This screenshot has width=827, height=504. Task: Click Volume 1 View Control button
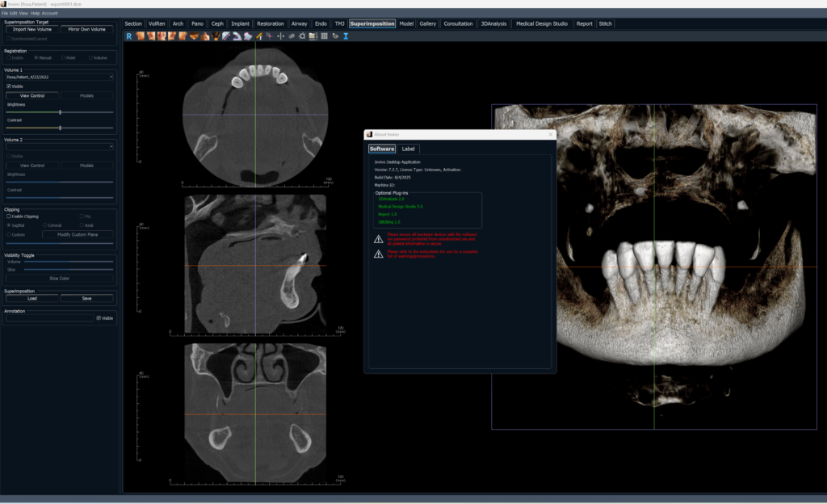point(32,96)
